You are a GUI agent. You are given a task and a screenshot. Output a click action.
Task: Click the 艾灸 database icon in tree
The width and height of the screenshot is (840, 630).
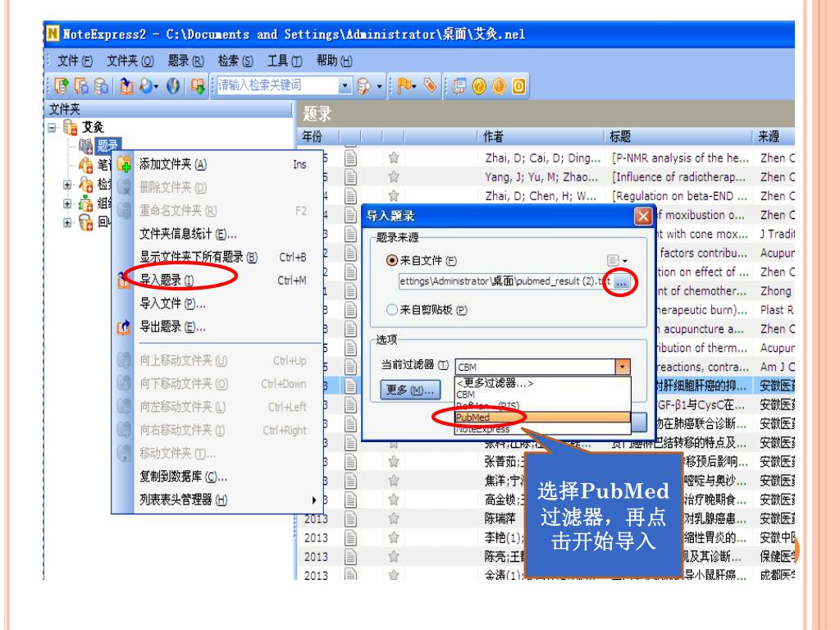pyautogui.click(x=71, y=127)
